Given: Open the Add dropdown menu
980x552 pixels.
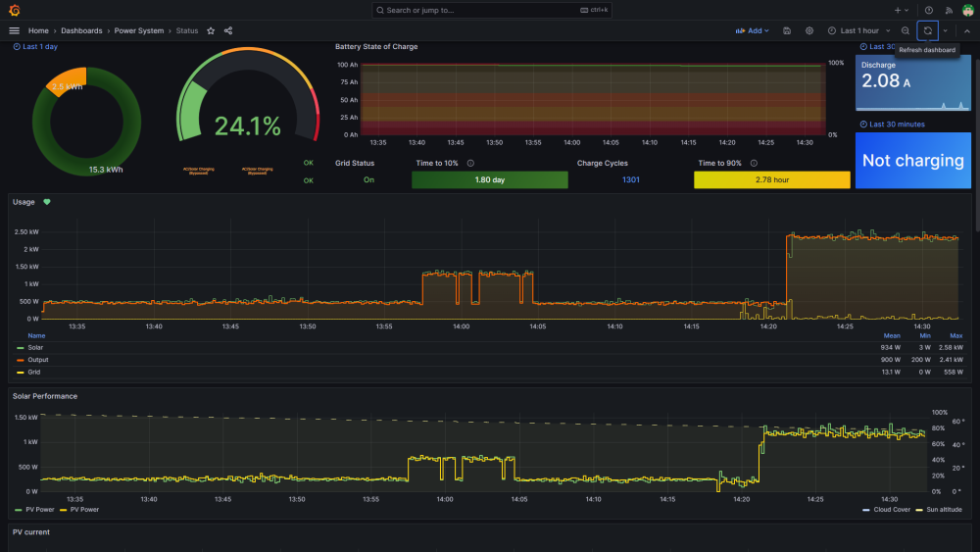Looking at the screenshot, I should click(x=752, y=30).
